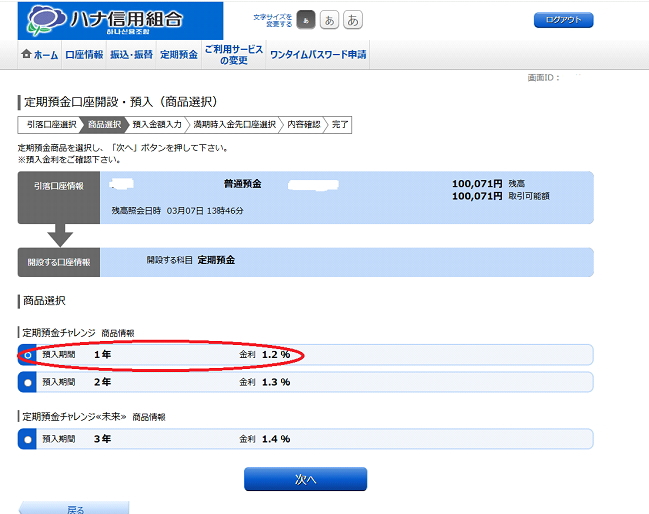
Task: Open the ご利用サービスの変更 menu
Action: [233, 55]
